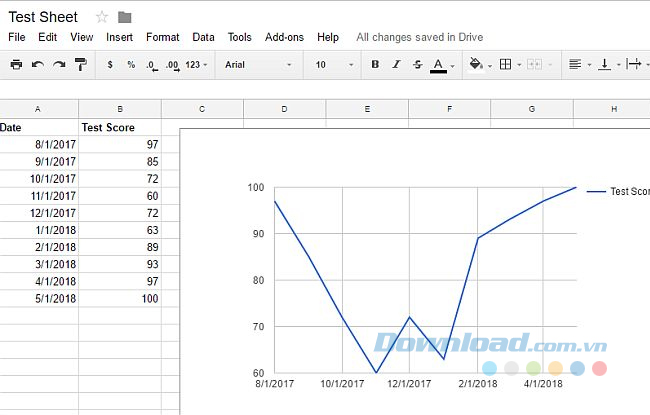Undo the last action
650x415 pixels.
[38, 65]
